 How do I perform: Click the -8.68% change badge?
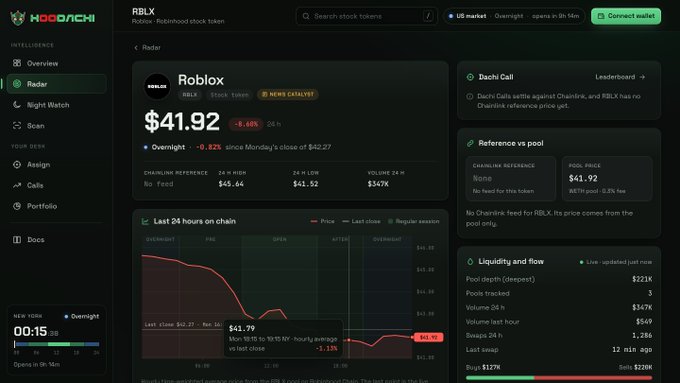tap(246, 124)
